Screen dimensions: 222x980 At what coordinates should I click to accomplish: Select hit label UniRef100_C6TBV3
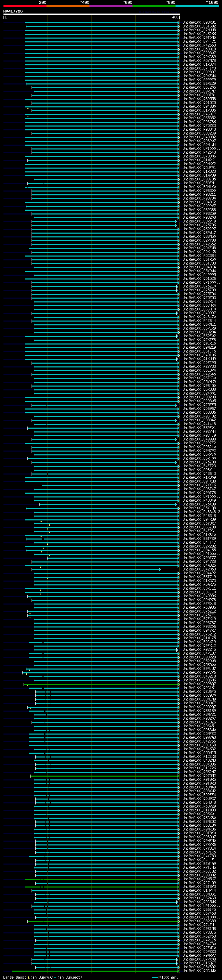pyautogui.click(x=199, y=887)
